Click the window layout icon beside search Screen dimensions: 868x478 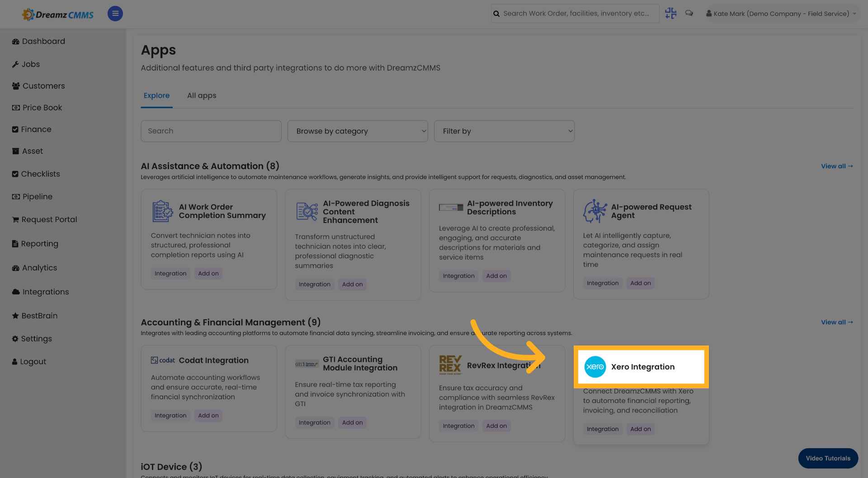pos(670,14)
